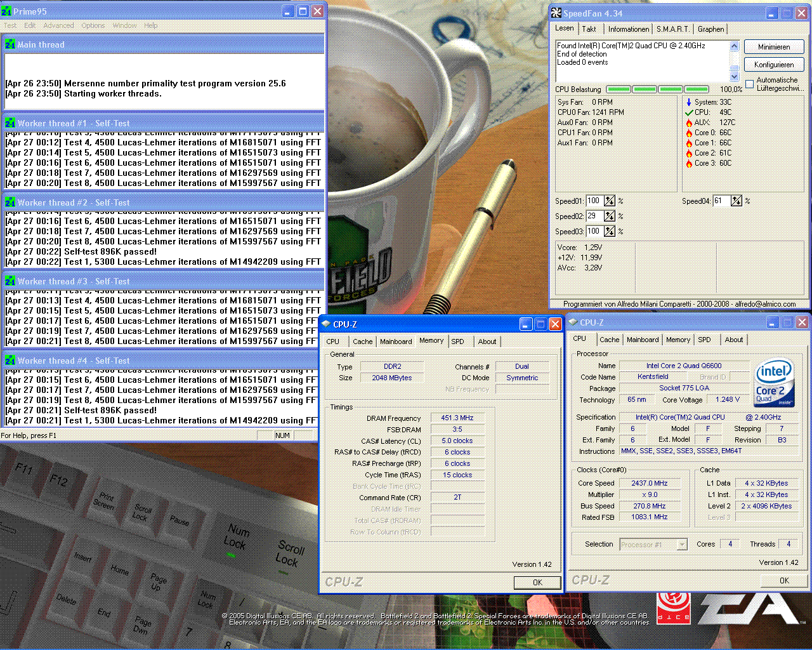Click the flame icon beside Core 3 temperature
The width and height of the screenshot is (812, 650).
689,163
